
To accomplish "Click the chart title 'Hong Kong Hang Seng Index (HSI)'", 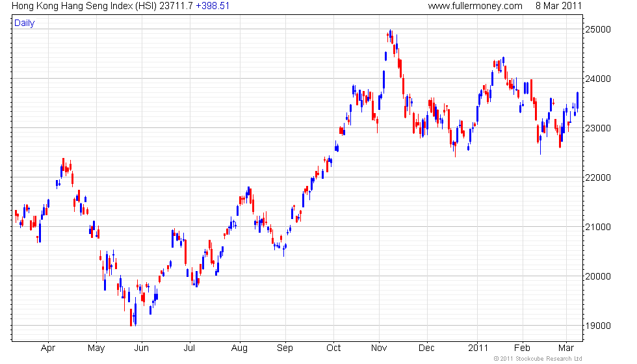I will [x=84, y=6].
